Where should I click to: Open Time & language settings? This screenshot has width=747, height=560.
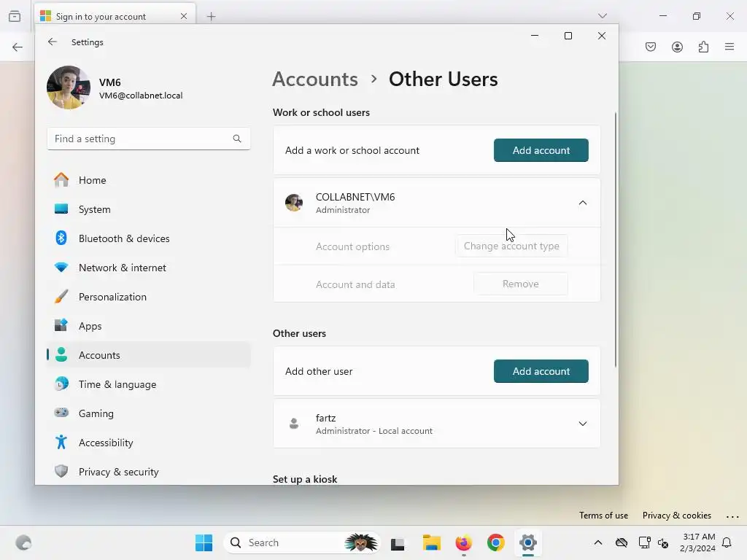click(149, 384)
